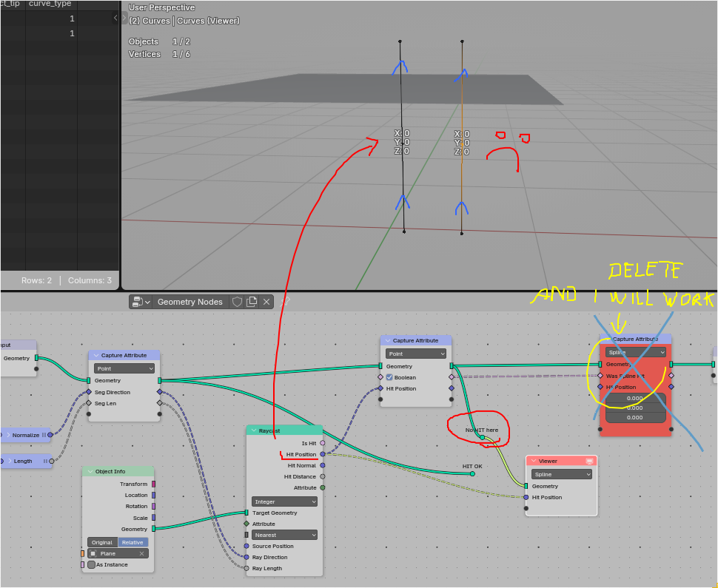This screenshot has height=588, width=718.
Task: Click the Object Info Location output socket
Action: tap(153, 495)
